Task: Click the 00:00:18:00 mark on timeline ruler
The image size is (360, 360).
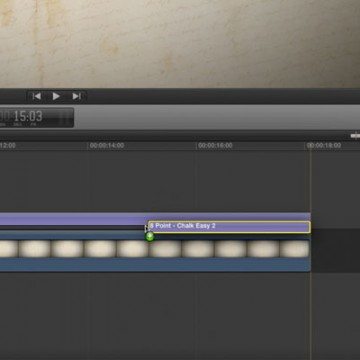Action: 324,146
